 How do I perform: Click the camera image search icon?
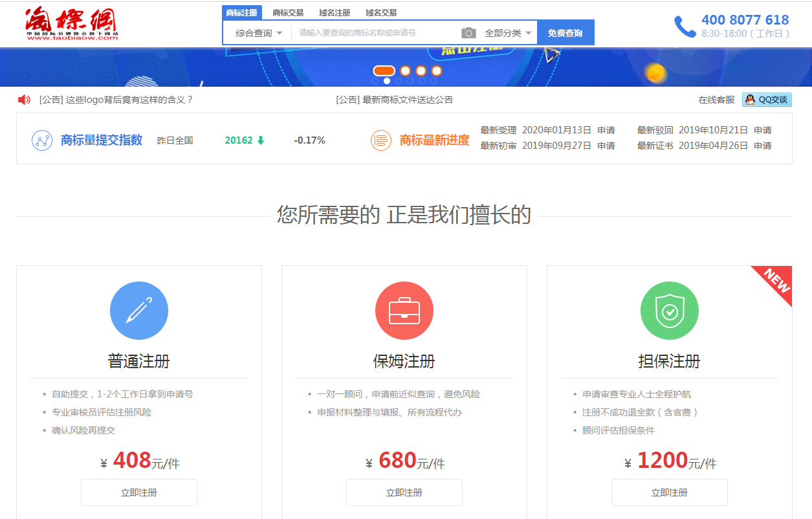pyautogui.click(x=468, y=33)
